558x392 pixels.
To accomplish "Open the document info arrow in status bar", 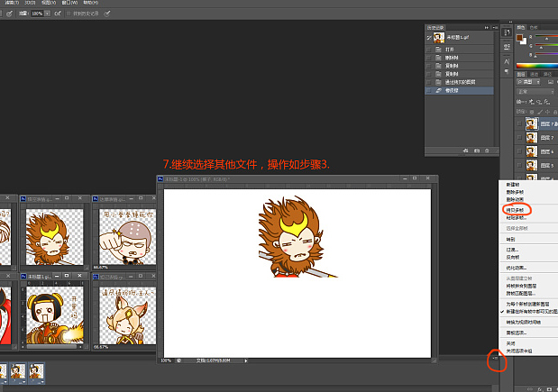I will (245, 360).
